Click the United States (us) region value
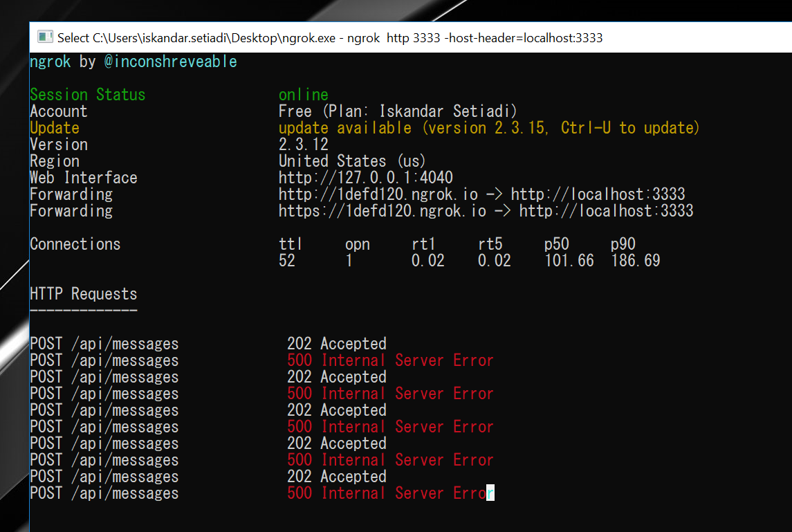 click(x=352, y=161)
